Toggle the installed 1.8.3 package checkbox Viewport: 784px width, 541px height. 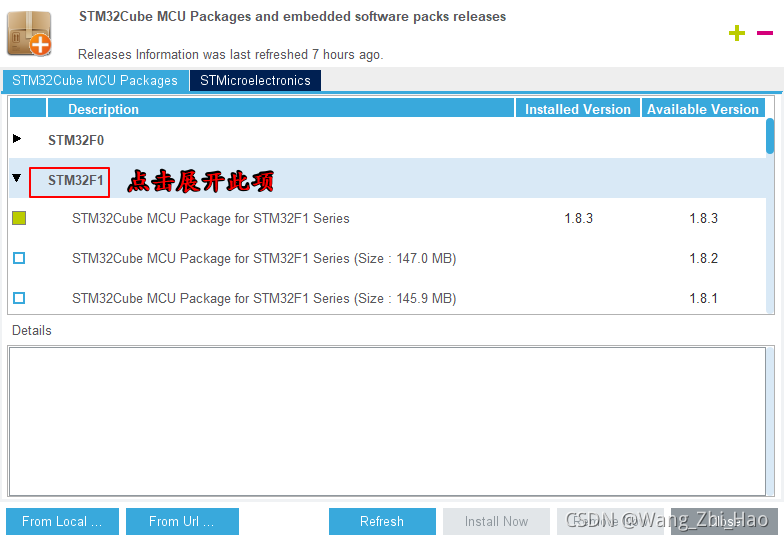tap(19, 218)
